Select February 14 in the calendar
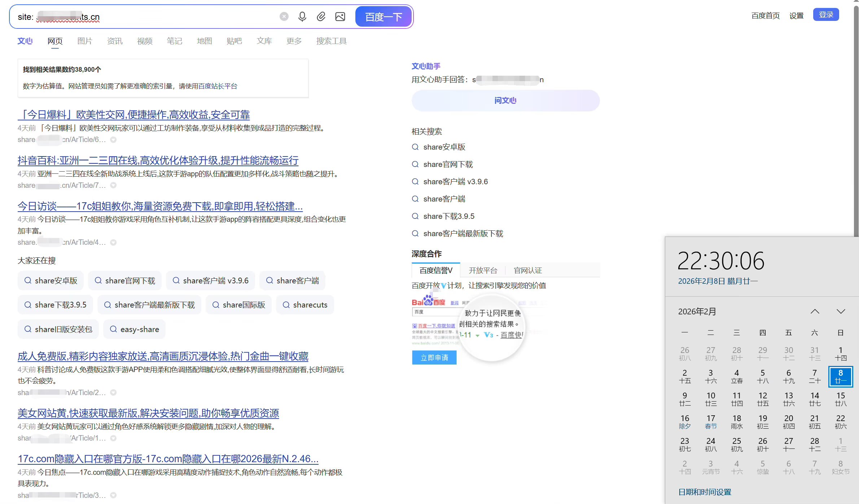 pyautogui.click(x=814, y=399)
